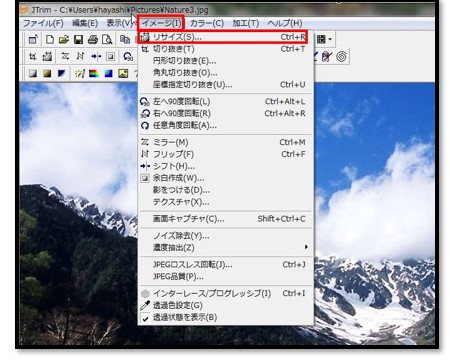Image resolution: width=450 pixels, height=360 pixels.
Task: Click the Shift toolbar icon with blue arrows
Action: click(96, 56)
